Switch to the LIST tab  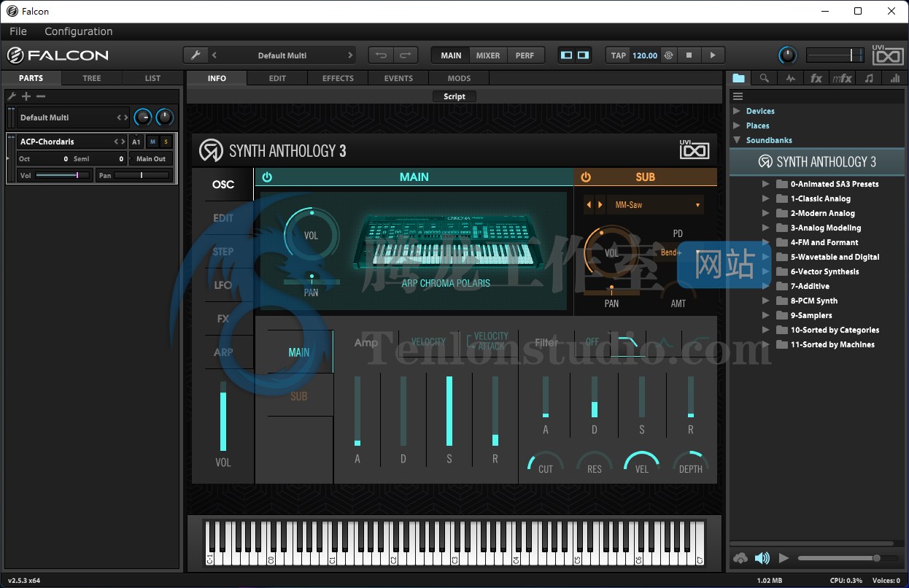[152, 78]
